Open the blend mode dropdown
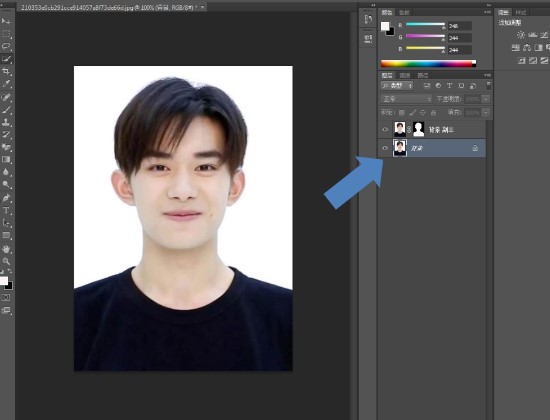 407,99
